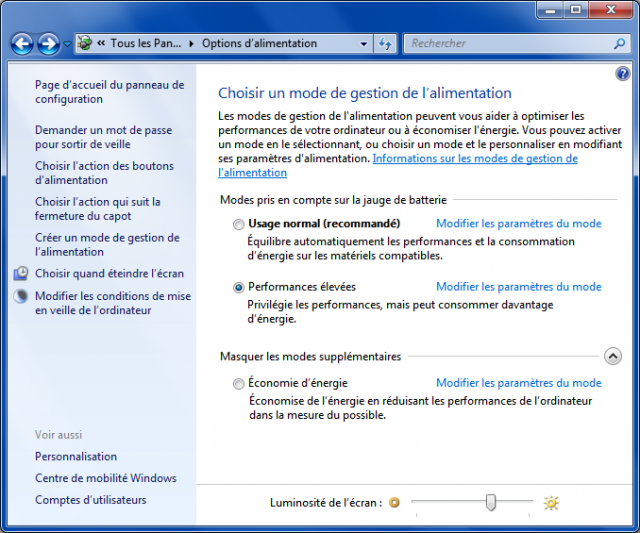Open recent pages arrow beside Forward button

point(67,44)
